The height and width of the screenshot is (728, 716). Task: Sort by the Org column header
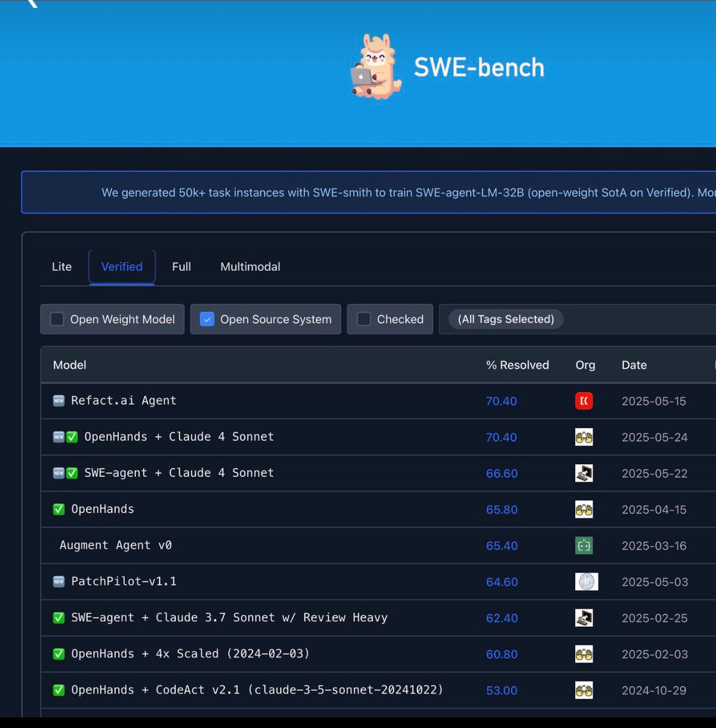coord(586,365)
